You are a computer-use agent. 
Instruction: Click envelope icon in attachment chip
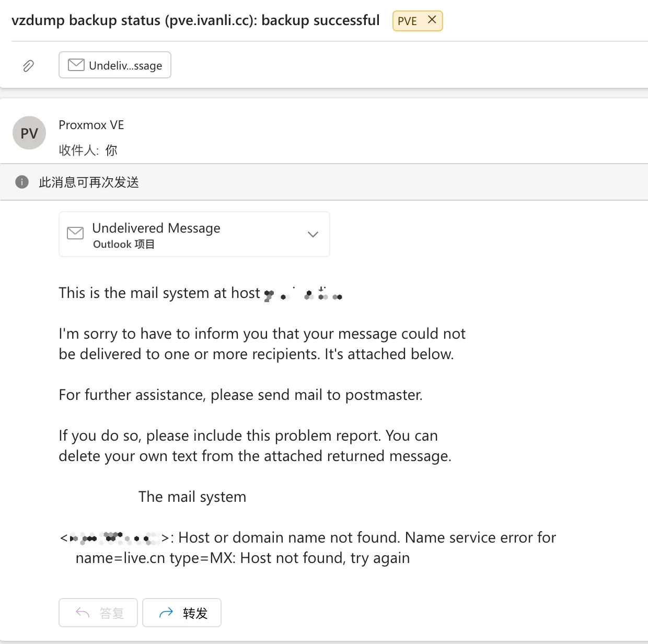pos(76,65)
